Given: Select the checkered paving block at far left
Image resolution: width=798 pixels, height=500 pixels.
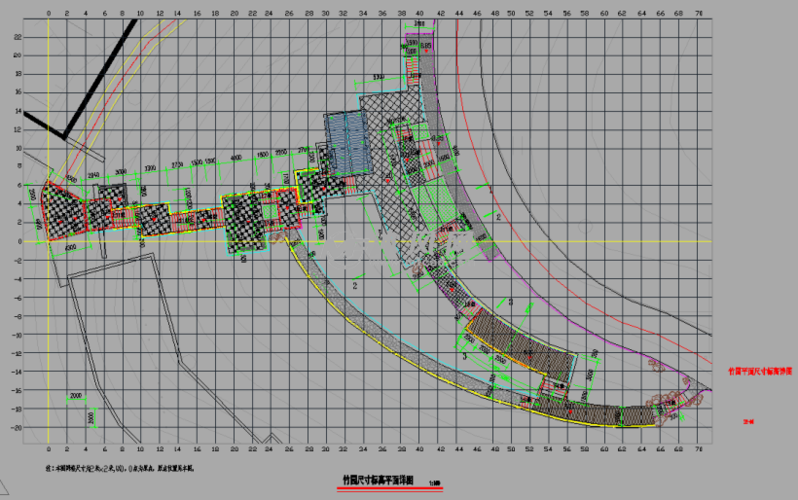Looking at the screenshot, I should (x=62, y=212).
